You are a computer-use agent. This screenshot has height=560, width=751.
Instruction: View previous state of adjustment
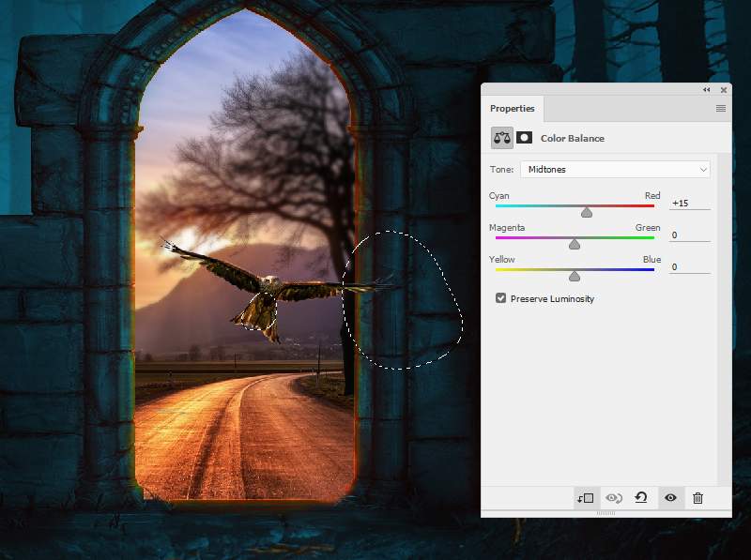point(614,498)
